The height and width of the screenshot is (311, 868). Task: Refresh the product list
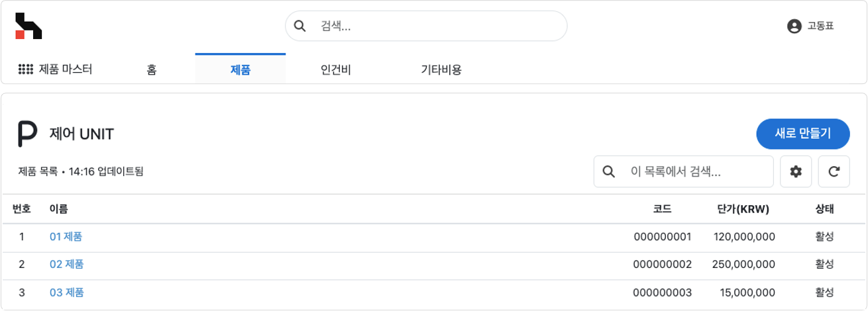coord(834,172)
